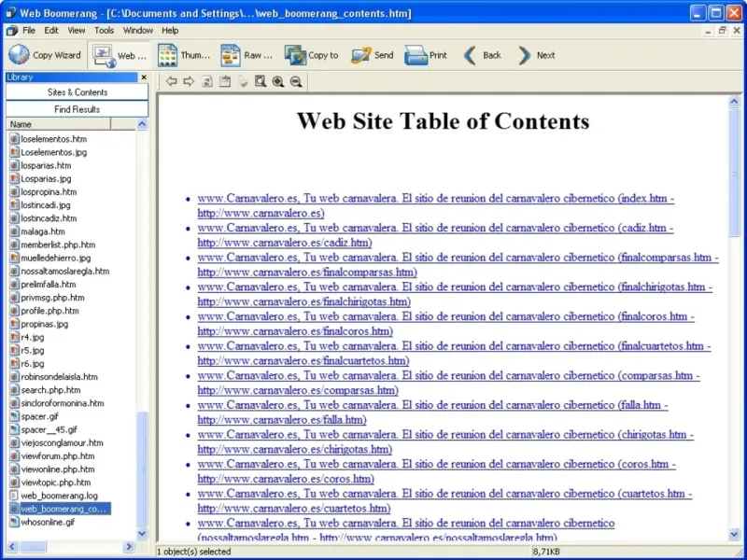Viewport: 747px width, 560px height.
Task: Open the comparsas.htm contents link
Action: click(449, 383)
